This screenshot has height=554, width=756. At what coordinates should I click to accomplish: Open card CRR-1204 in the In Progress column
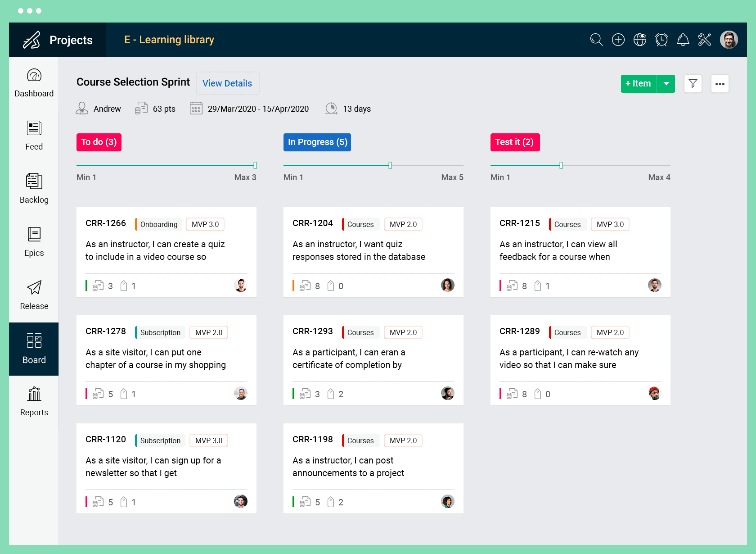pyautogui.click(x=373, y=250)
